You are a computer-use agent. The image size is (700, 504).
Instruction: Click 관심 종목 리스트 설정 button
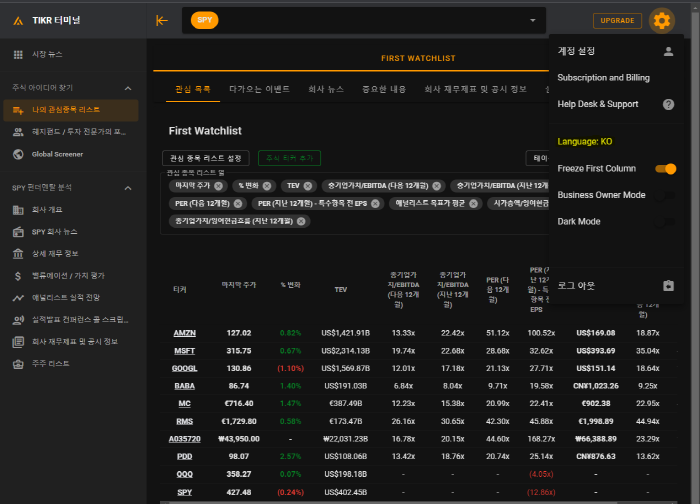coord(206,158)
